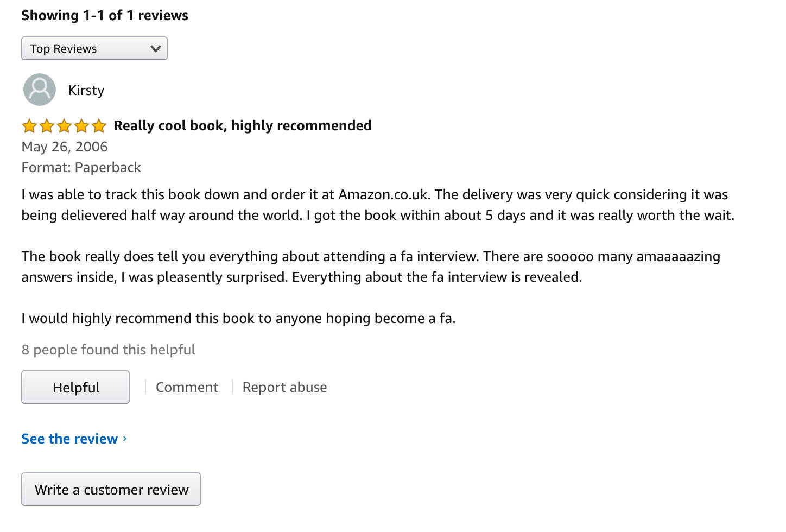Open the Top Reviews sort dropdown
786x532 pixels.
[94, 48]
